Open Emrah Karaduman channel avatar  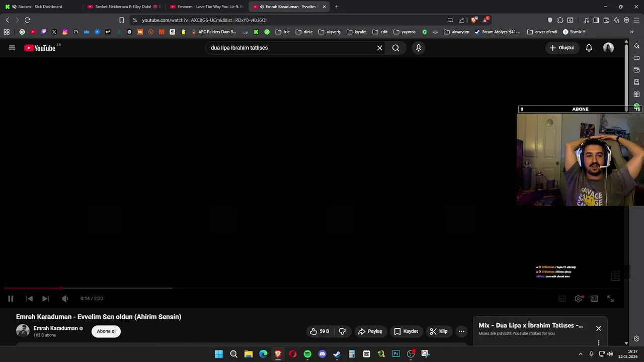pos(23,331)
